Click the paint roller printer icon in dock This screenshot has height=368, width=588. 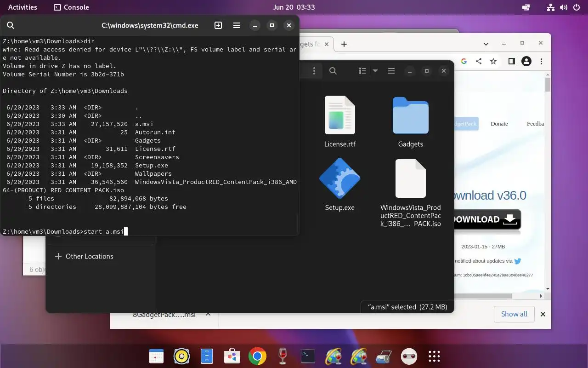(x=384, y=356)
